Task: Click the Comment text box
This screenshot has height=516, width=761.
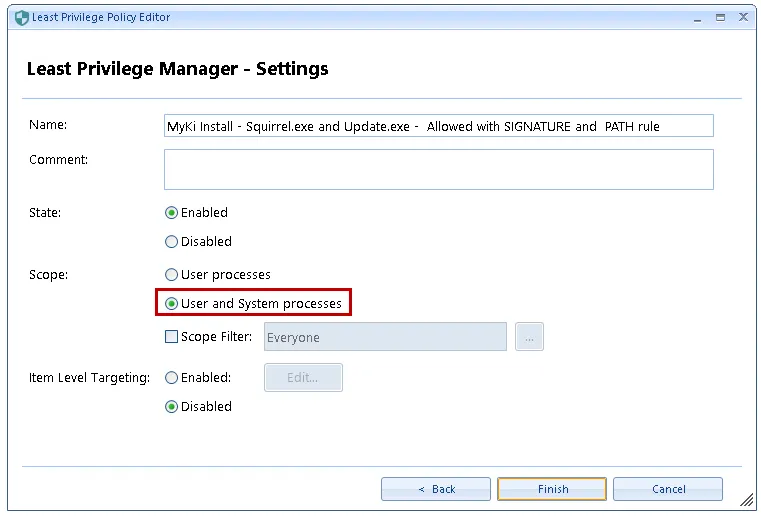Action: (438, 169)
